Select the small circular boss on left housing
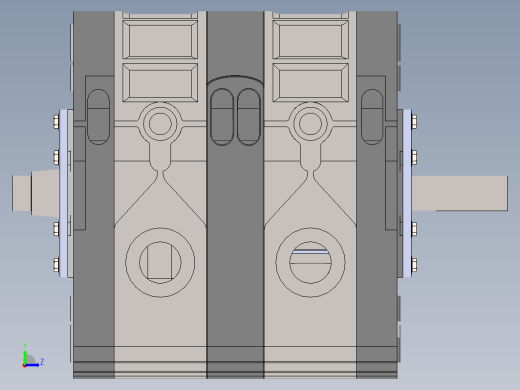This screenshot has height=390, width=520. [160, 124]
